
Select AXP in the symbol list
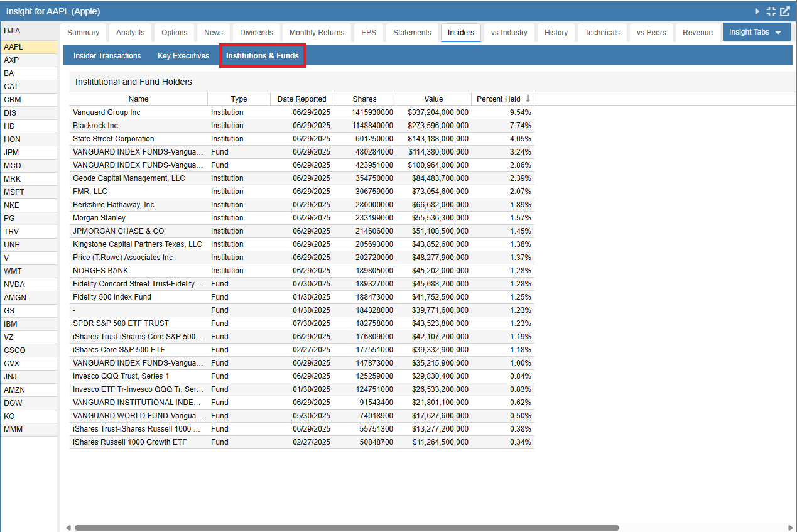[x=29, y=60]
